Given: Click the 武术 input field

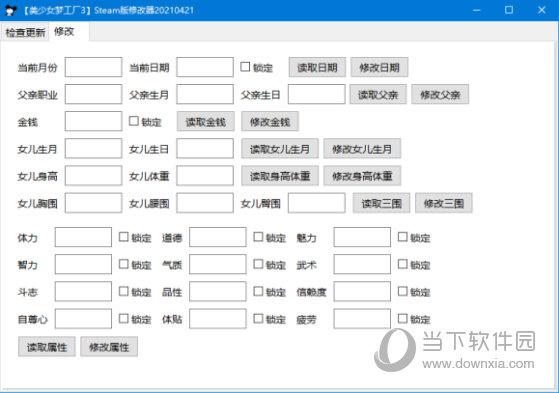Looking at the screenshot, I should (362, 264).
